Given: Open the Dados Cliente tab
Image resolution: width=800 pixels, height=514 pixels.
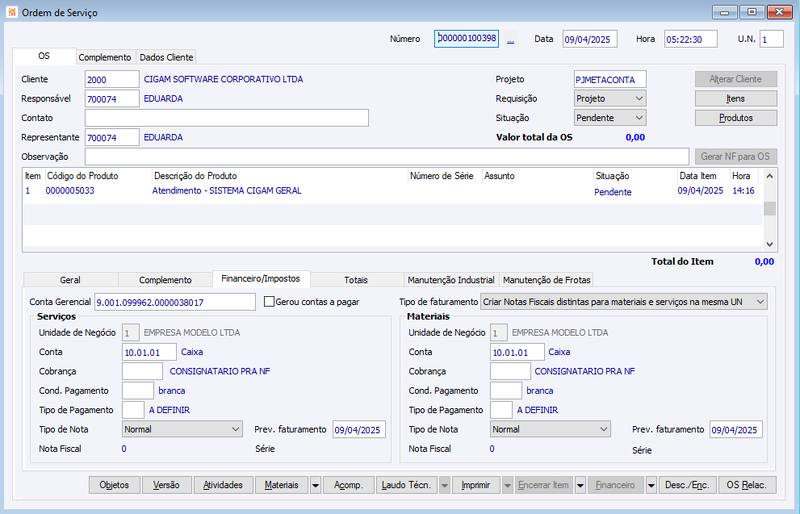Looking at the screenshot, I should coord(166,57).
